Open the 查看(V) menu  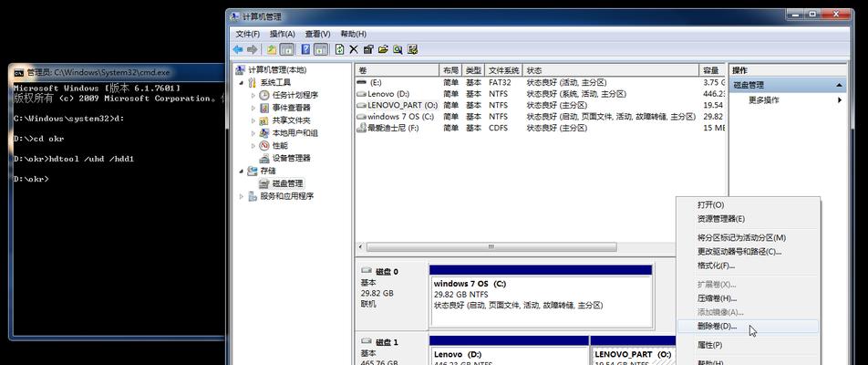317,34
